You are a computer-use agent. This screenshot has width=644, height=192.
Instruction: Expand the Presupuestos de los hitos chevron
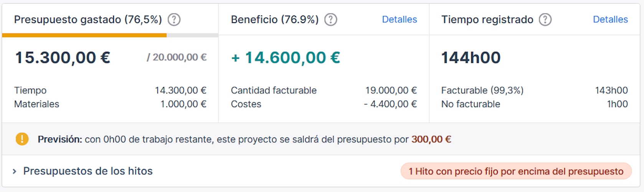(15, 171)
